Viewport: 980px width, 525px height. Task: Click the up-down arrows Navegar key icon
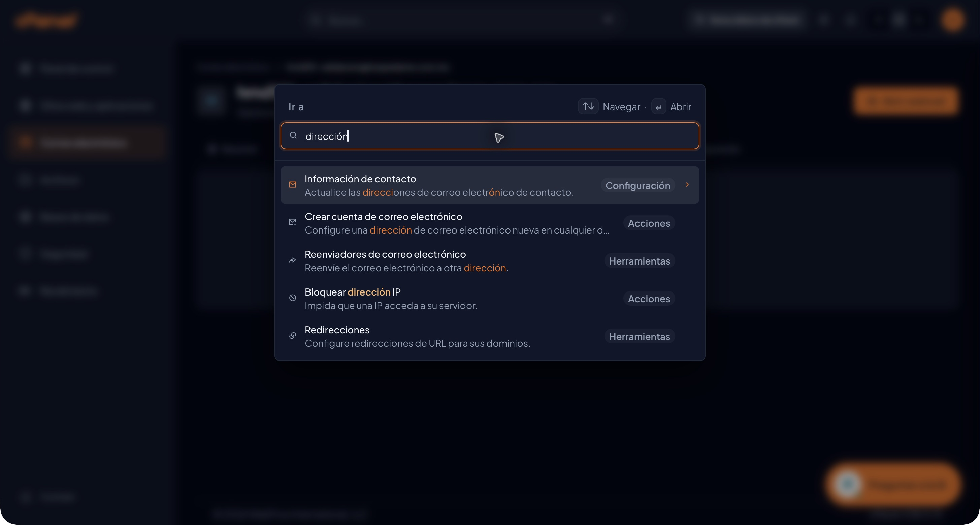(588, 106)
